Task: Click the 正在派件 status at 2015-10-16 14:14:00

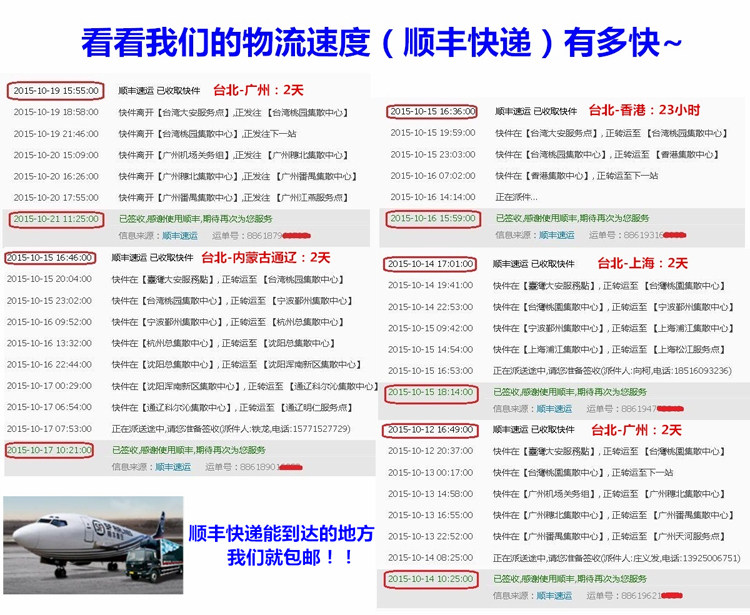Action: 517,197
